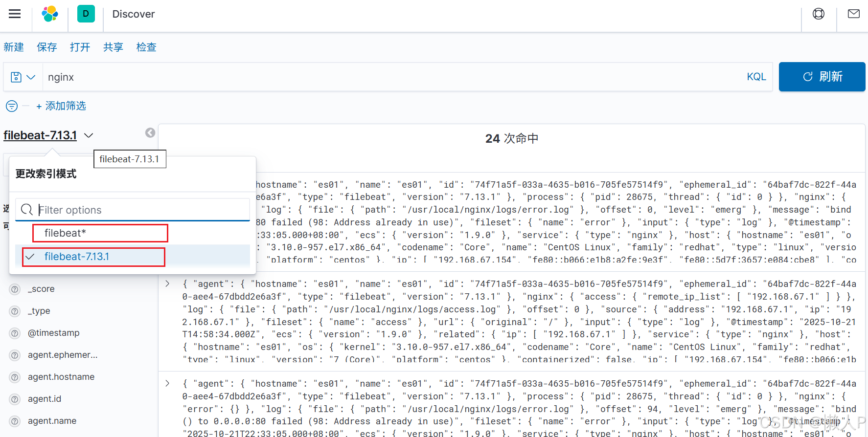Open the _type field
The width and height of the screenshot is (868, 437).
[x=39, y=311]
